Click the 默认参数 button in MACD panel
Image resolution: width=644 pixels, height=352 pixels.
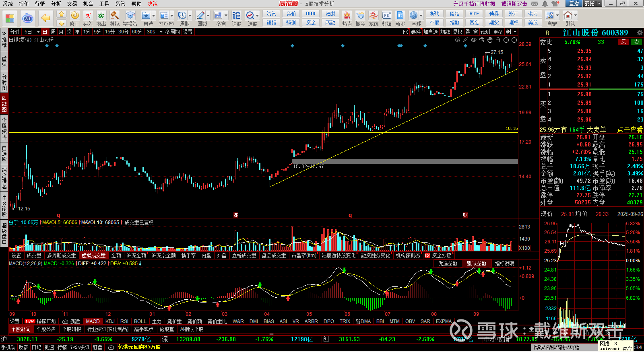[477, 263]
